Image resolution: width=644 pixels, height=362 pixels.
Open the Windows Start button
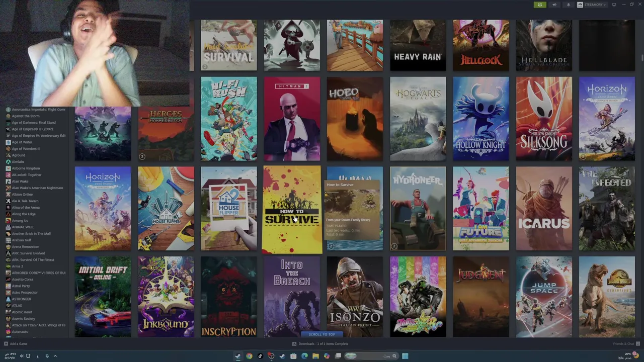click(x=405, y=356)
